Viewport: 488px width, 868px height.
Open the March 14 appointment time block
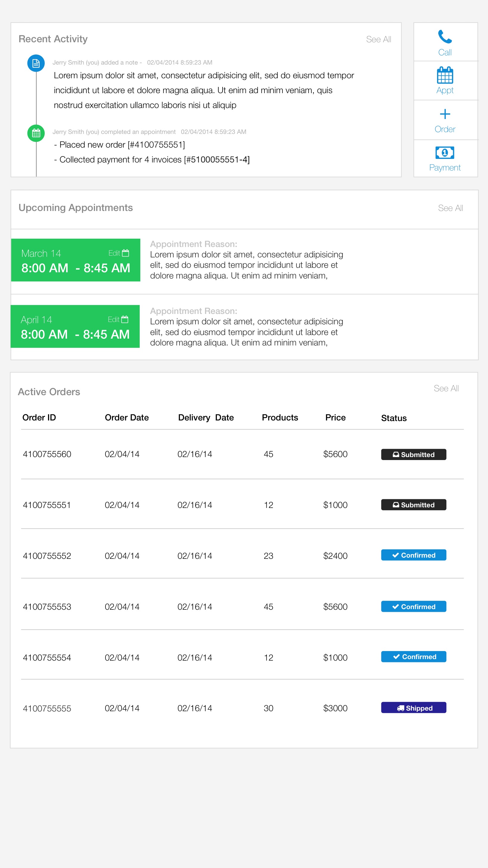(x=76, y=260)
